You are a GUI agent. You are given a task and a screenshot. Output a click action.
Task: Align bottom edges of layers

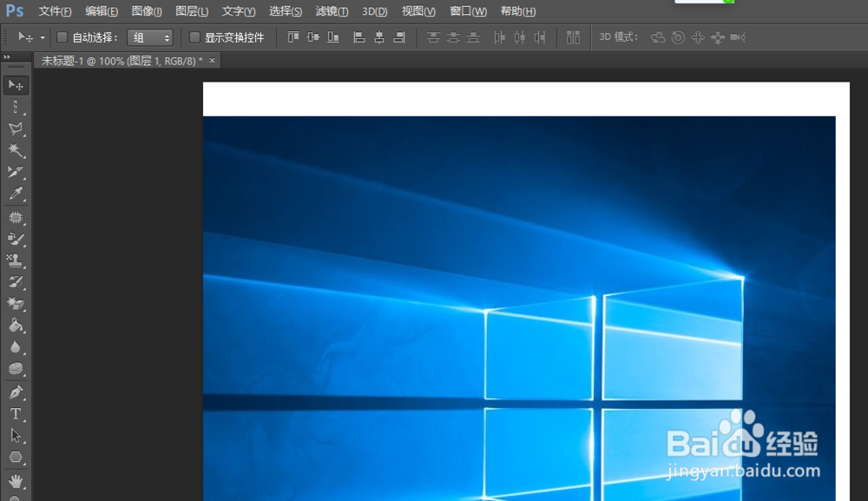point(332,37)
